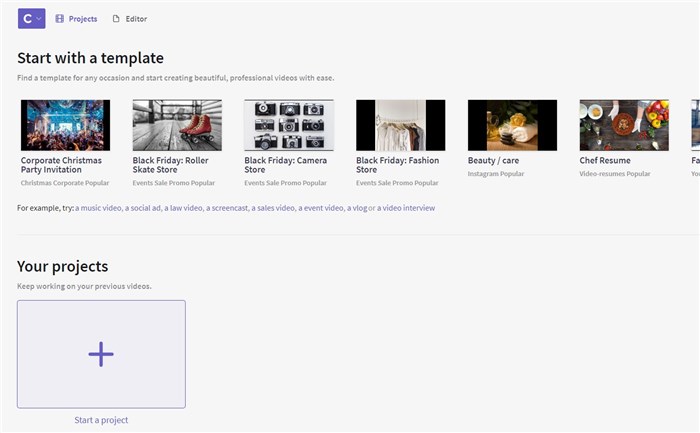Open the Chef Resume template thumbnail

point(624,125)
